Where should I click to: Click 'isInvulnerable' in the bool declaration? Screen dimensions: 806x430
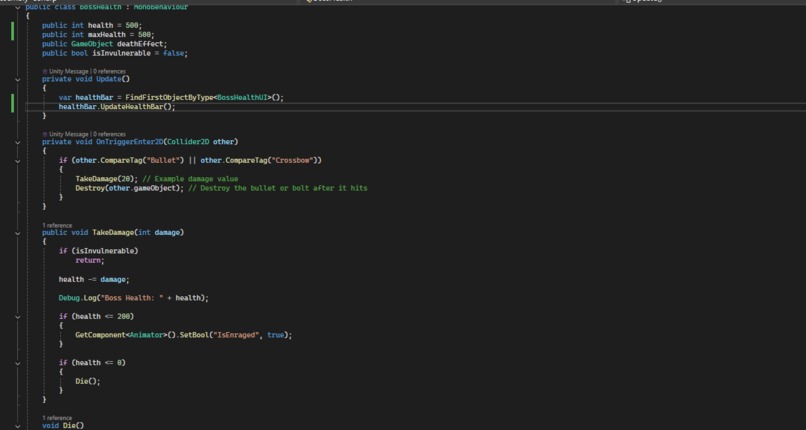click(121, 53)
